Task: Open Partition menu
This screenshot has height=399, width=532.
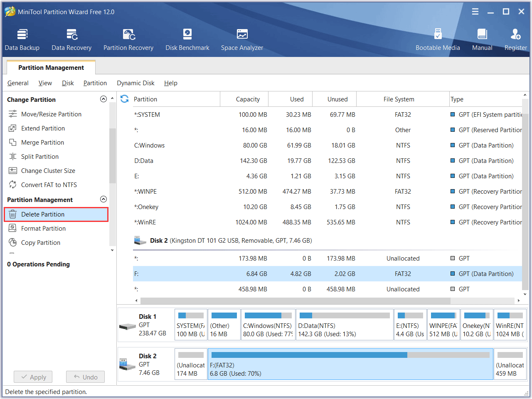Action: coord(95,83)
